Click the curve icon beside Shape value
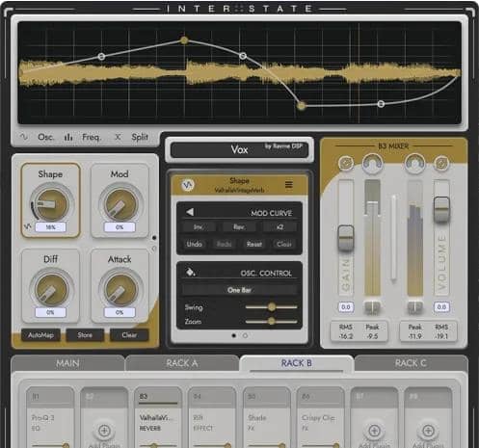This screenshot has width=479, height=448. [x=28, y=226]
